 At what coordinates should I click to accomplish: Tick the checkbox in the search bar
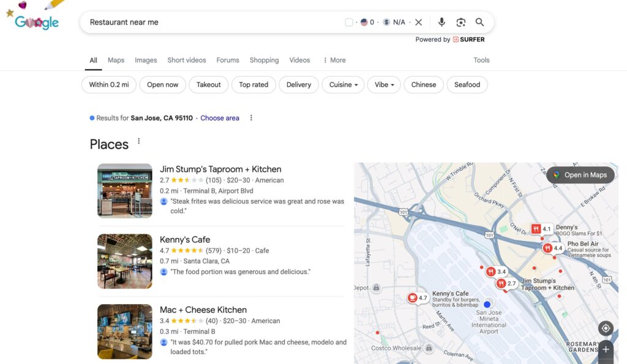[x=348, y=23]
